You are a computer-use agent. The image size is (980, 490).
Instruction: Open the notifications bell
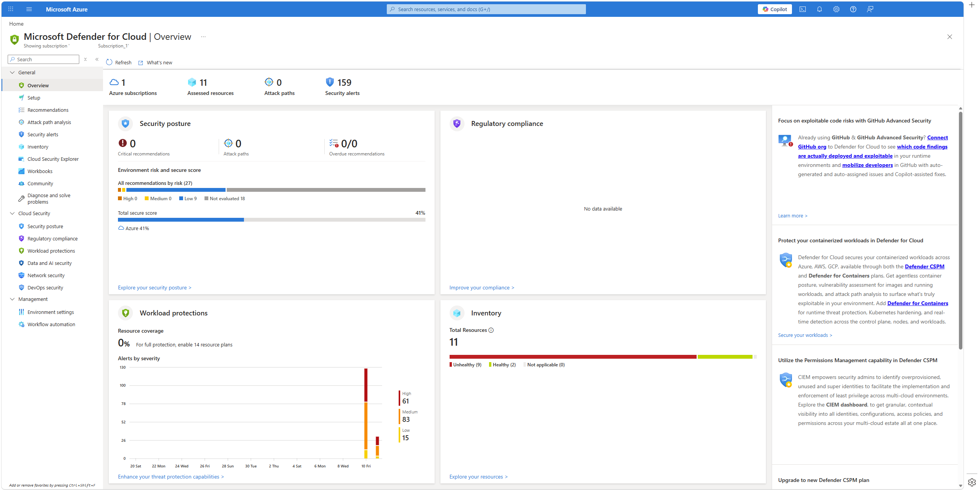[x=820, y=9]
